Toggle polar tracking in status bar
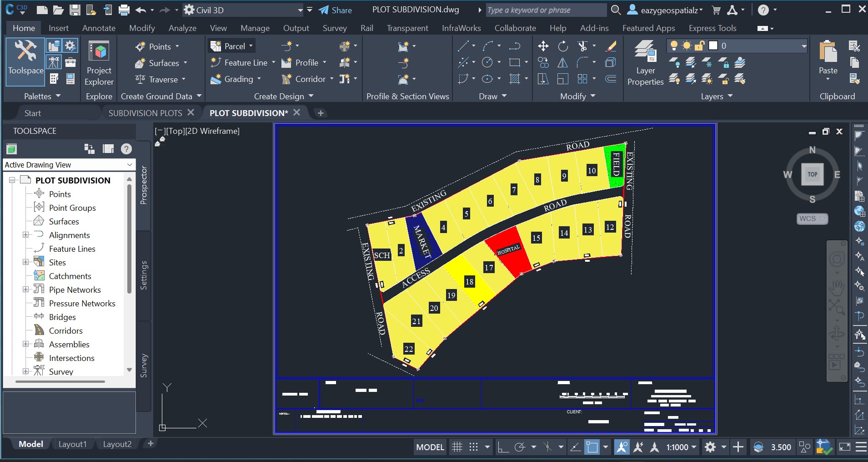Screen dimensions: 868x462 coord(520,447)
